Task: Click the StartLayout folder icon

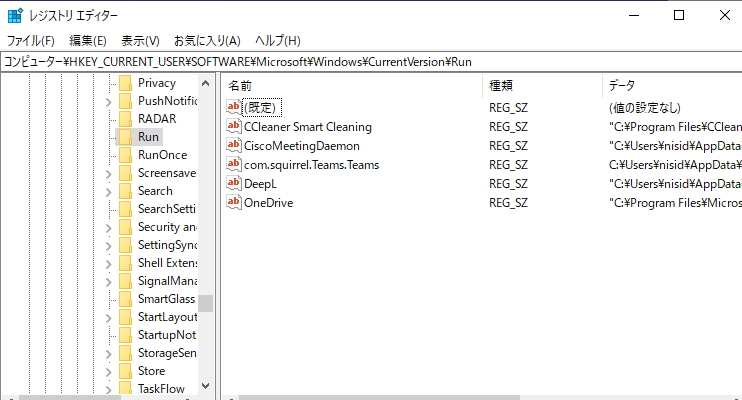Action: [125, 317]
